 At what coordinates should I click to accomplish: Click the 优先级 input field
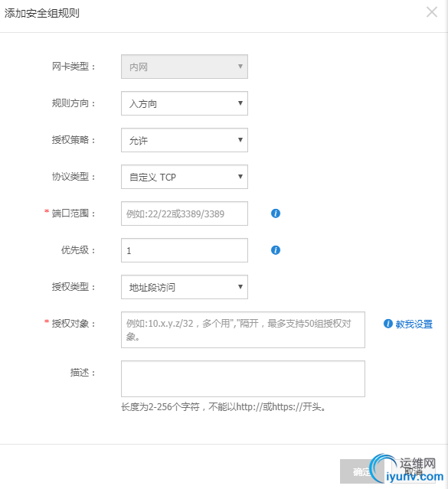[185, 250]
